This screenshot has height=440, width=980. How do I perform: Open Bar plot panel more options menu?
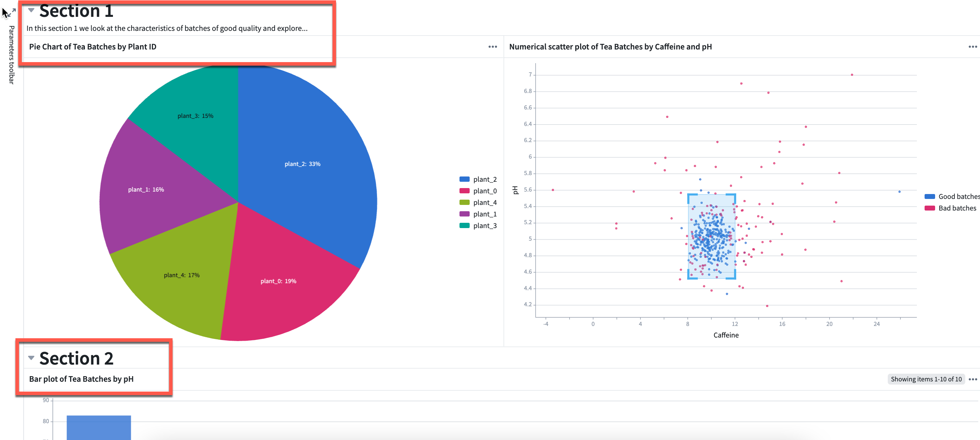pos(973,379)
